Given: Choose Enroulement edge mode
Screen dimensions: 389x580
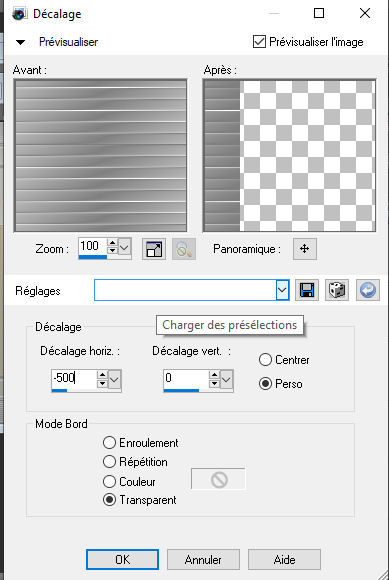Looking at the screenshot, I should (x=109, y=442).
